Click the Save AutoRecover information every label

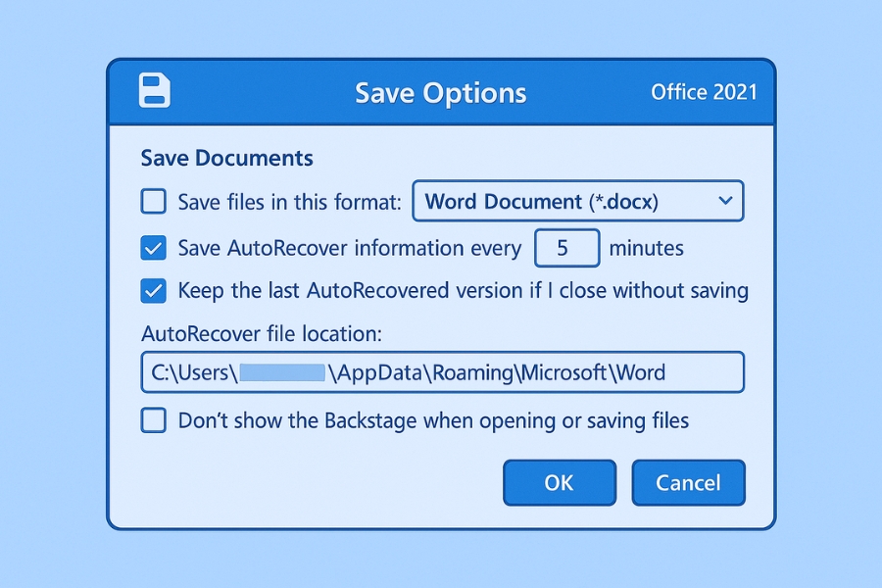[348, 248]
